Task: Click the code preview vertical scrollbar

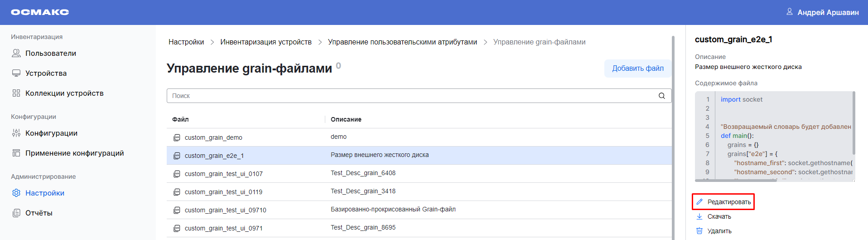Action: click(854, 122)
